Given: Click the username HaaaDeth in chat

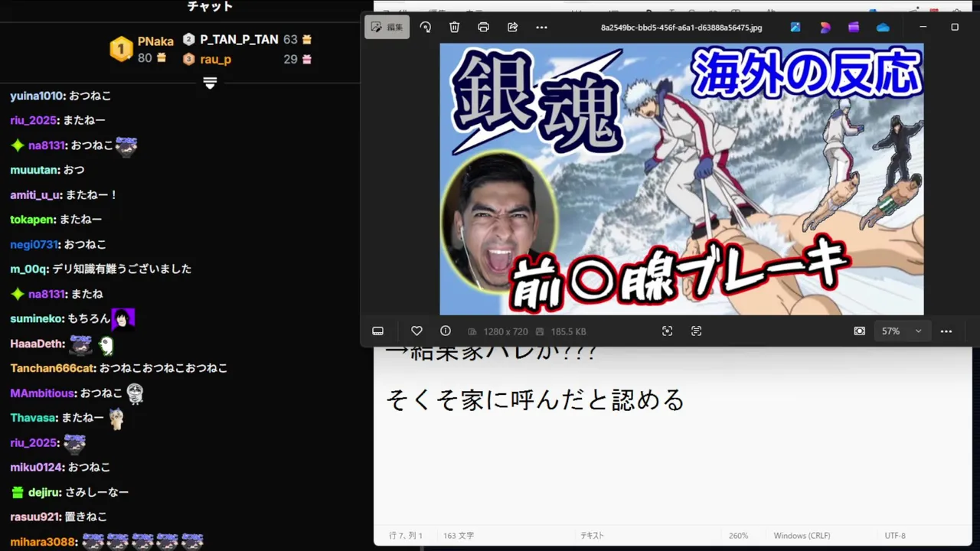Looking at the screenshot, I should [x=37, y=344].
